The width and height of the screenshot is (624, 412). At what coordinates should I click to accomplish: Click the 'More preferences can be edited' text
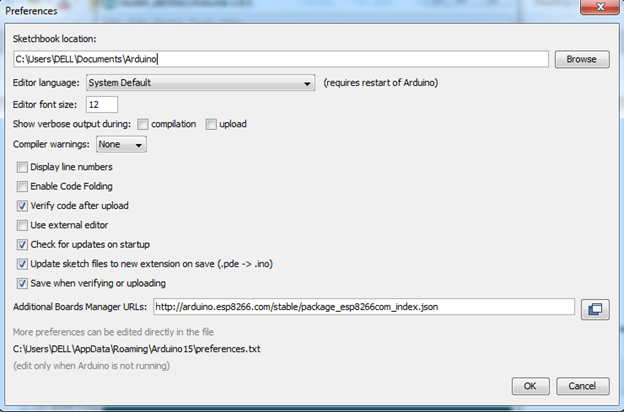coord(113,332)
